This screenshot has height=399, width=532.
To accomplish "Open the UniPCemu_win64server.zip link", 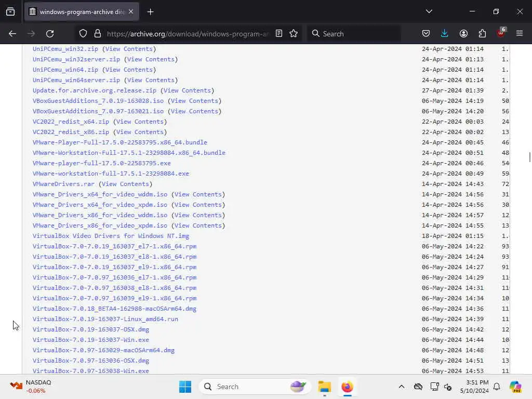I will pos(76,80).
